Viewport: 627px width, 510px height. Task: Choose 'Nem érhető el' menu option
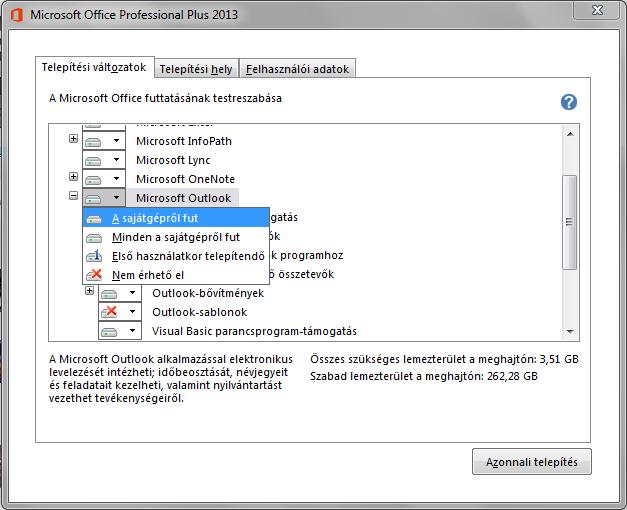(x=176, y=275)
